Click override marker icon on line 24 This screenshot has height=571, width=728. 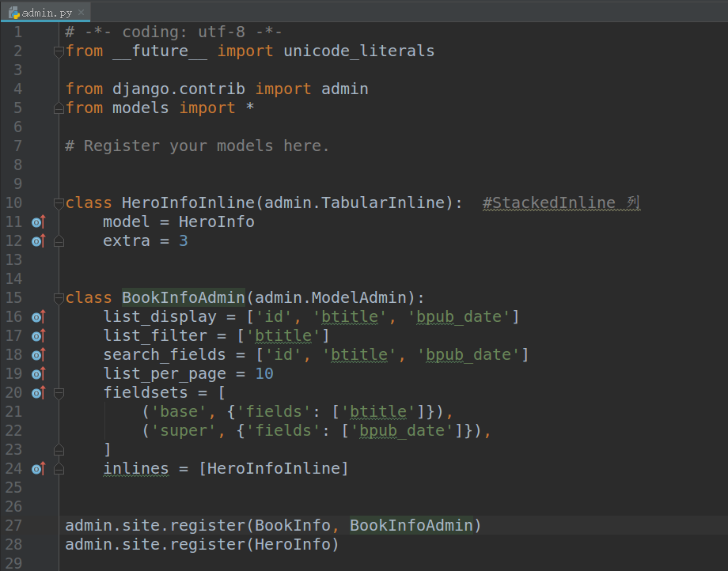coord(39,469)
